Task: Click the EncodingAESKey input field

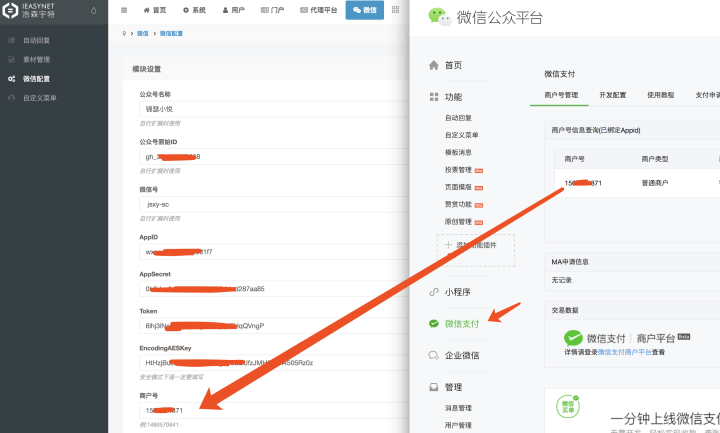Action: pyautogui.click(x=274, y=363)
